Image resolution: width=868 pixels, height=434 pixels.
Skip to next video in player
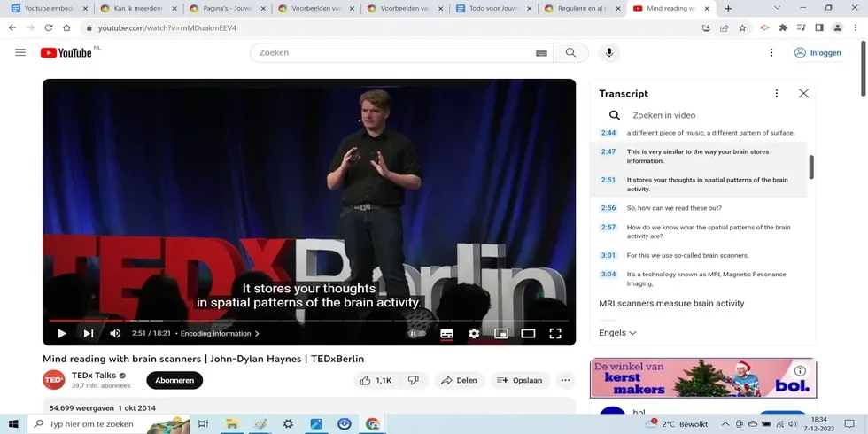click(x=89, y=334)
